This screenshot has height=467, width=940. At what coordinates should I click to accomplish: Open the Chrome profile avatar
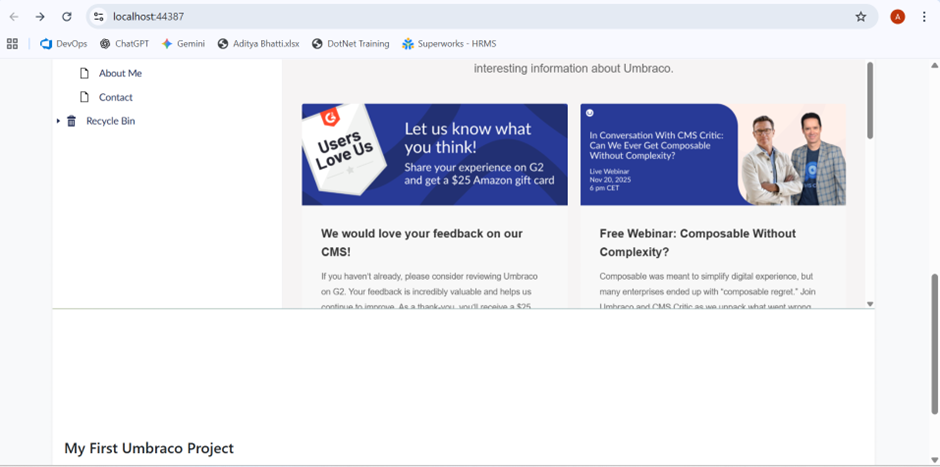click(897, 17)
